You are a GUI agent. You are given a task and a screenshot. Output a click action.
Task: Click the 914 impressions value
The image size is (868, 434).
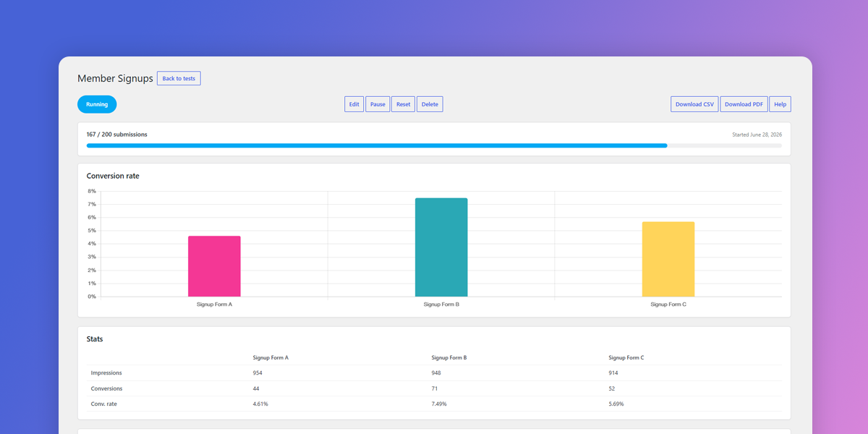(613, 373)
